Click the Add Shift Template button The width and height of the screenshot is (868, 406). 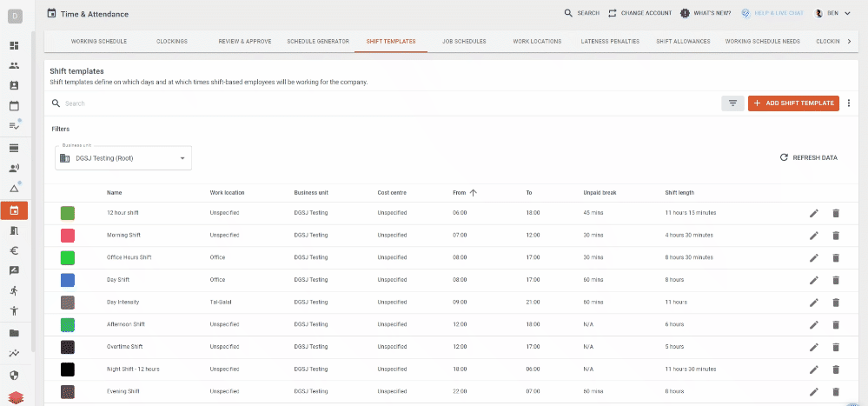pos(793,103)
